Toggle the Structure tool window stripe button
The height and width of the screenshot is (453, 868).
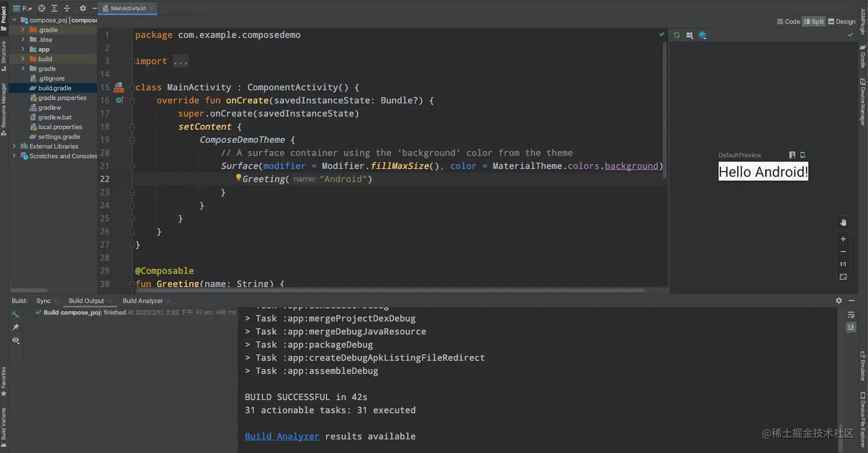click(3, 56)
